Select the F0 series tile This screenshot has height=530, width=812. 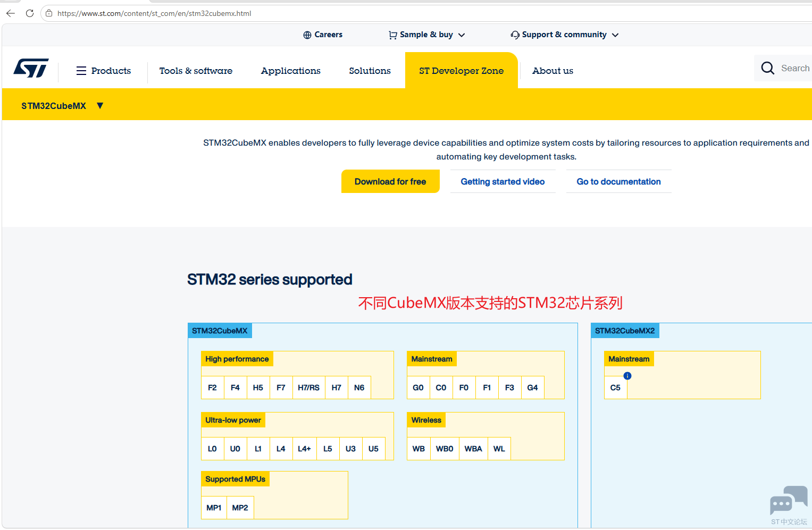(464, 388)
